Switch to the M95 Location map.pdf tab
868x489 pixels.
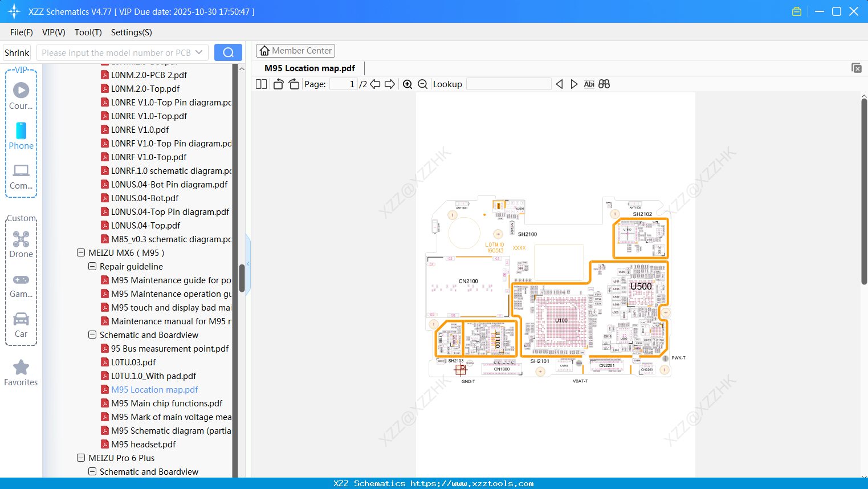pos(308,68)
